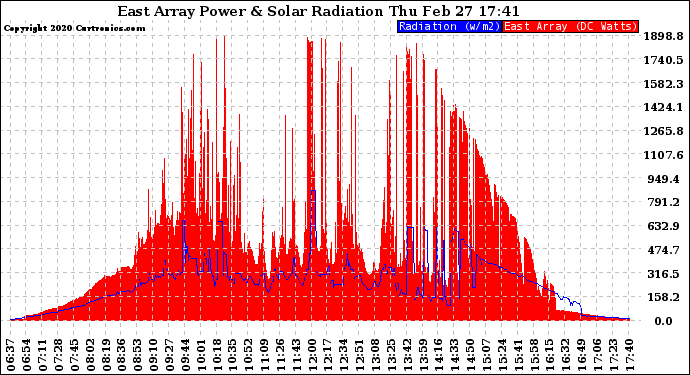Click the 15:07 time axis label
Screen dimensions: 690x375
click(x=486, y=355)
